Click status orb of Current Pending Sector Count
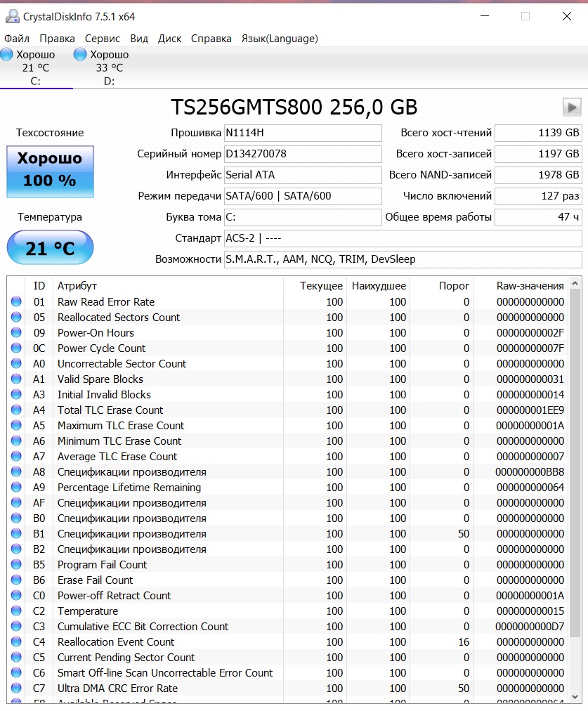 click(16, 657)
